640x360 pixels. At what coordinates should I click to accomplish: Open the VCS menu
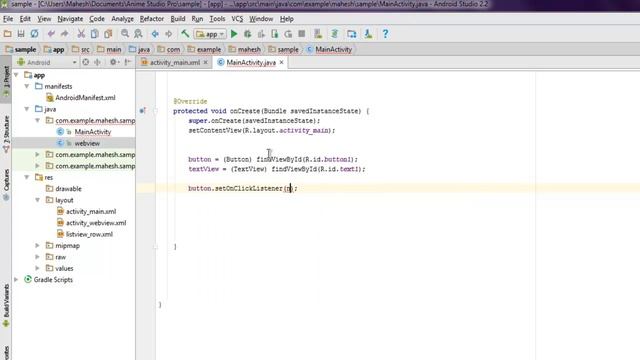[x=237, y=19]
